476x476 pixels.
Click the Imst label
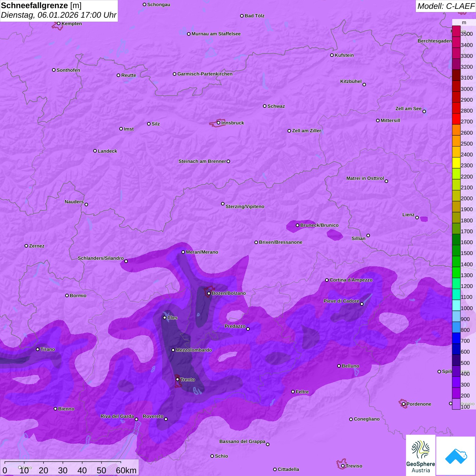click(129, 129)
